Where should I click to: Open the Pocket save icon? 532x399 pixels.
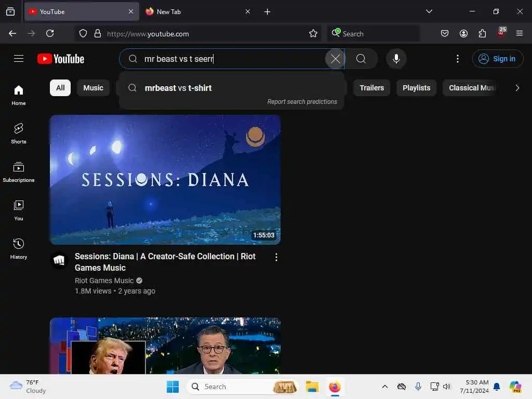click(445, 34)
